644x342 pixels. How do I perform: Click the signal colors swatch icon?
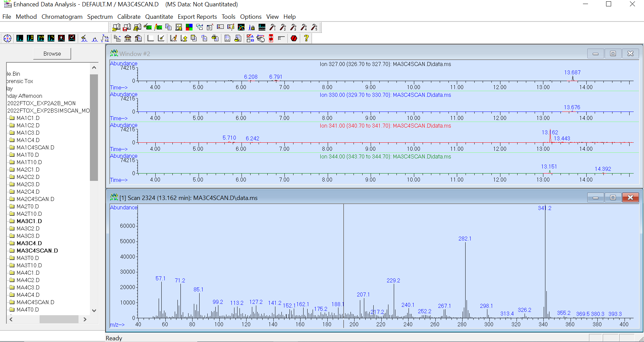189,27
